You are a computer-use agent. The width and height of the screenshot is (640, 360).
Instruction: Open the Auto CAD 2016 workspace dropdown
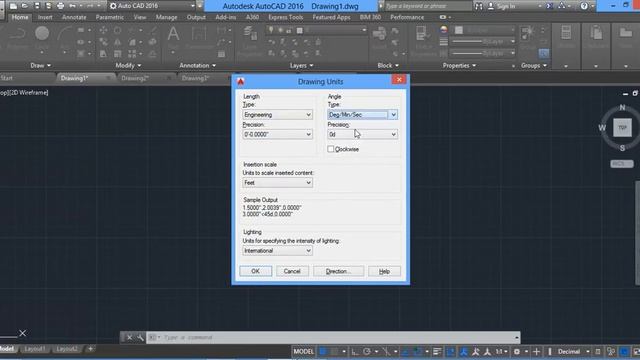[x=152, y=6]
